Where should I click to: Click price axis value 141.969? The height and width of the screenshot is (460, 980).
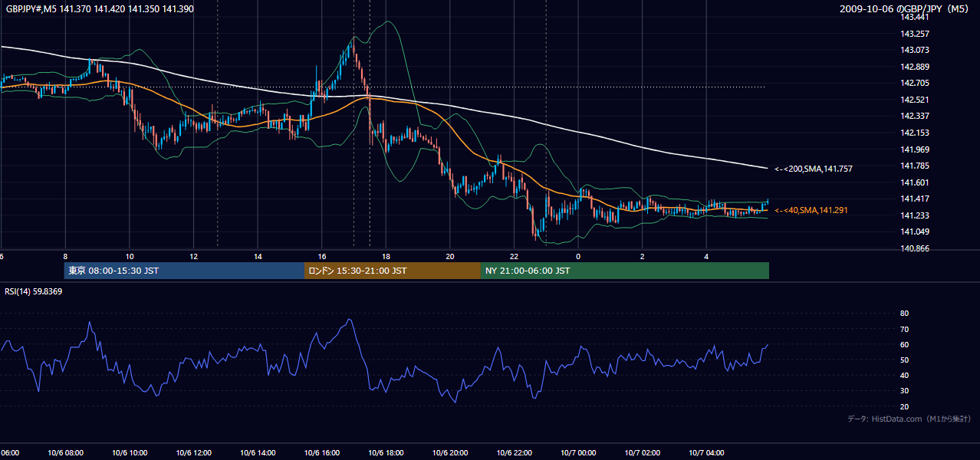tap(915, 149)
